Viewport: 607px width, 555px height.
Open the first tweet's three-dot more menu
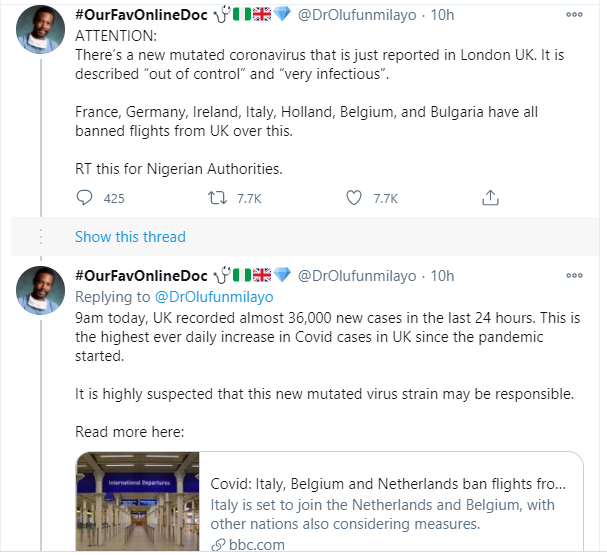[x=574, y=15]
